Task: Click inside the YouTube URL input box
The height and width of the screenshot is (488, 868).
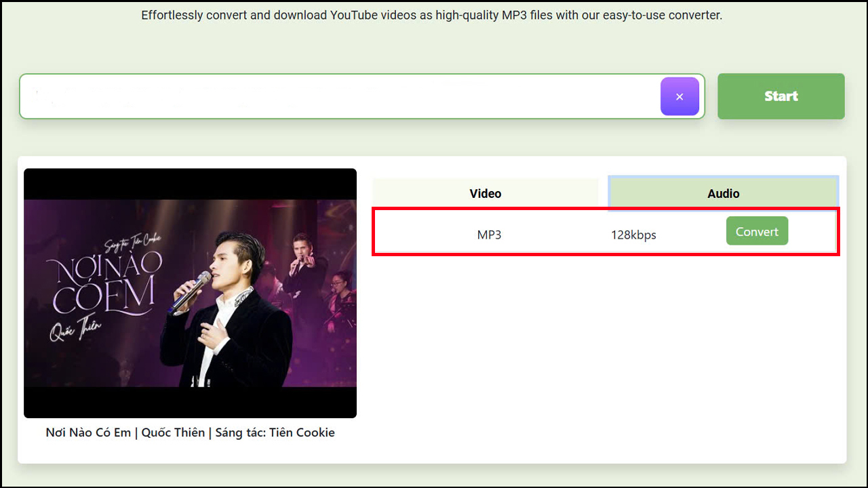Action: coord(339,96)
